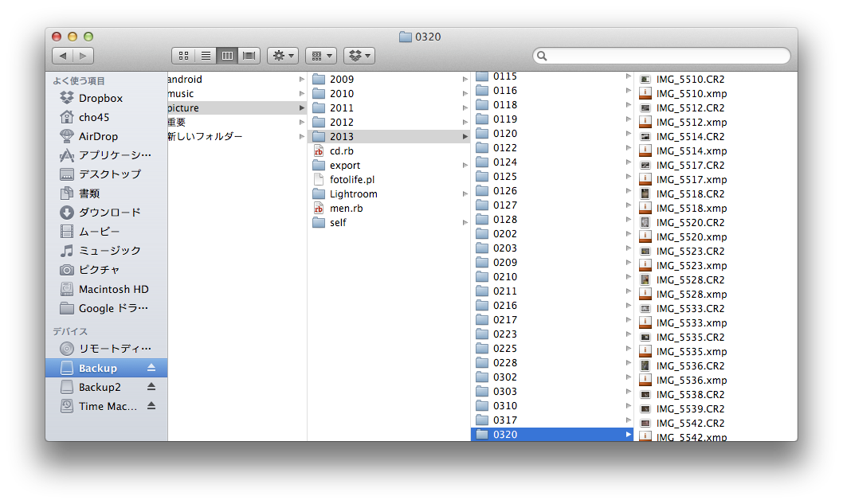Open Dropbox from sidebar favorites
The height and width of the screenshot is (504, 843).
pyautogui.click(x=100, y=98)
